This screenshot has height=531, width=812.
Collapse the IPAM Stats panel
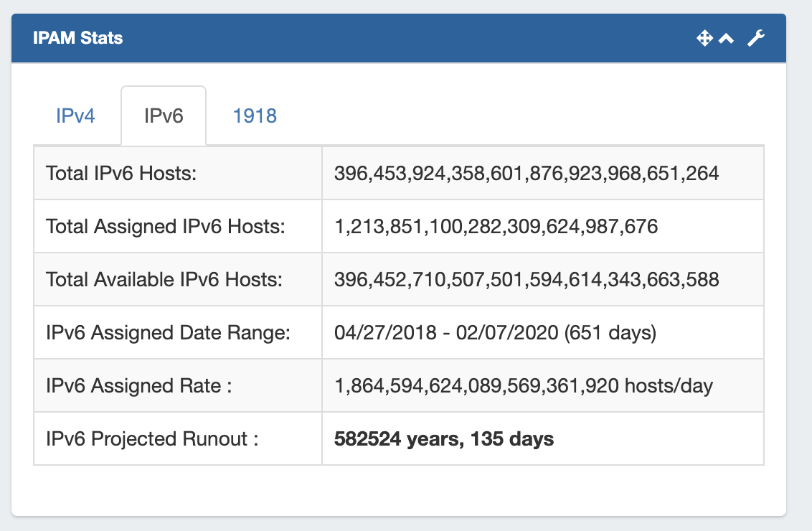727,39
